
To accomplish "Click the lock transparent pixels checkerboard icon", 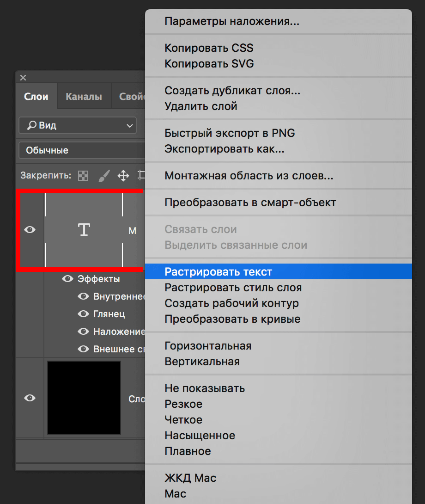I will (83, 176).
